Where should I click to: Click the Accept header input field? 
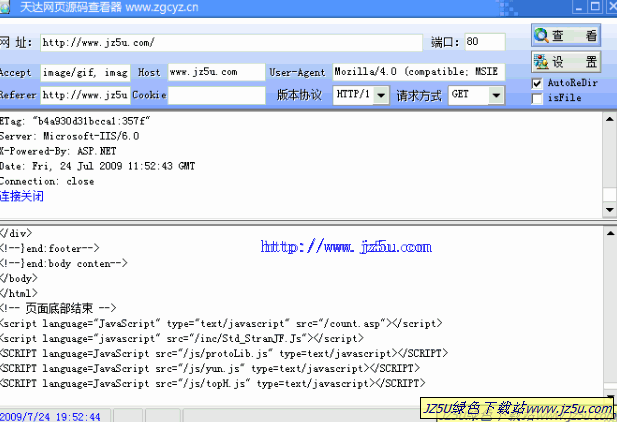coord(85,73)
